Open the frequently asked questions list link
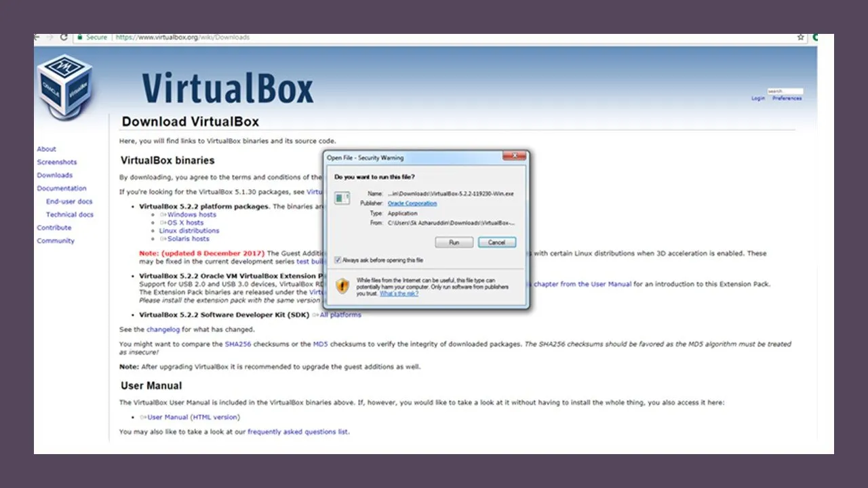This screenshot has width=868, height=488. tap(298, 432)
